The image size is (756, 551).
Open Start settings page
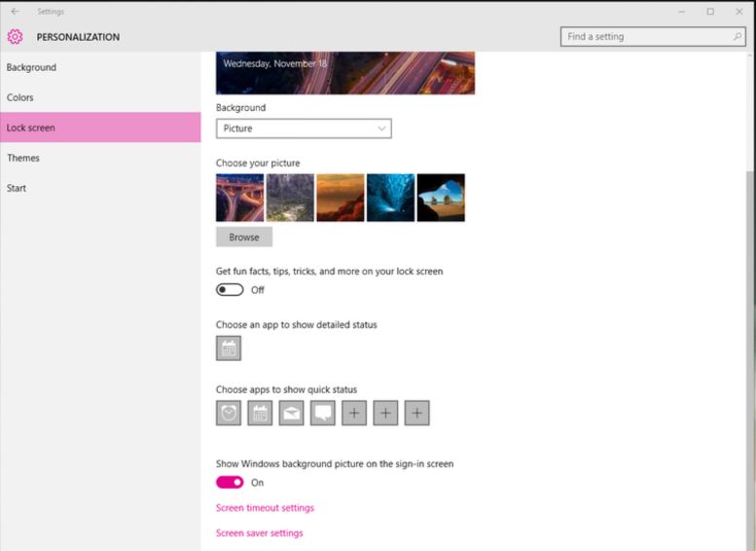point(100,188)
